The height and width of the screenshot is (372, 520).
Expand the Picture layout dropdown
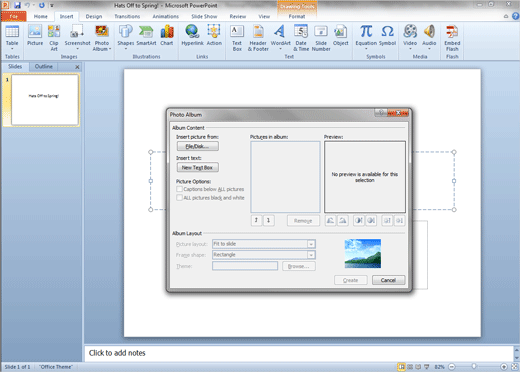coord(311,244)
